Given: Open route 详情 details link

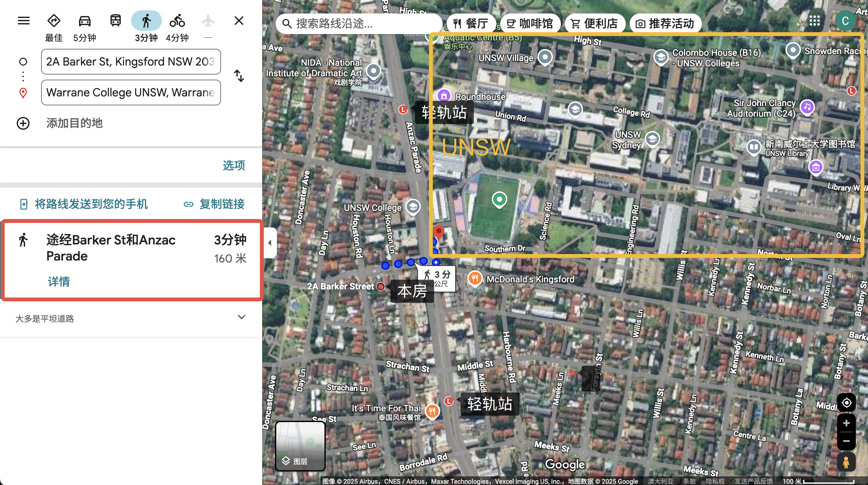Looking at the screenshot, I should (x=59, y=282).
